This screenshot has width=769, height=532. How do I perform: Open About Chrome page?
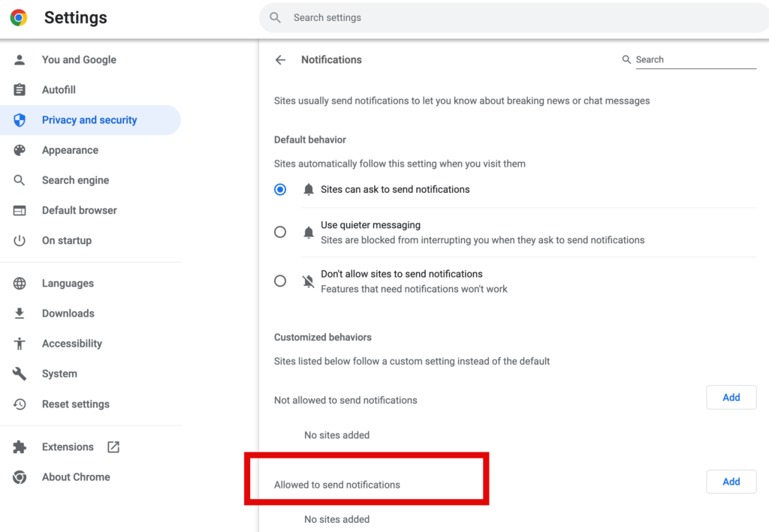[x=76, y=477]
